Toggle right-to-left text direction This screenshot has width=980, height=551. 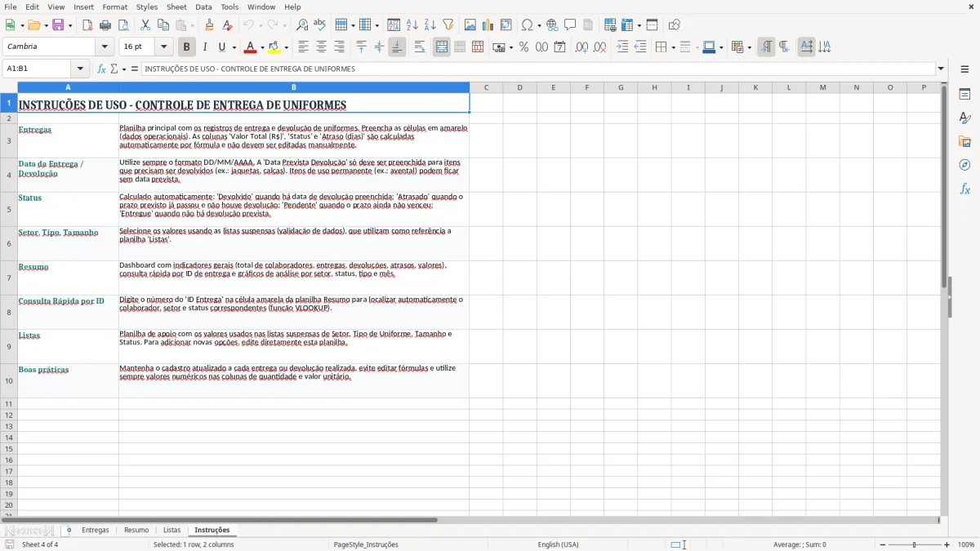click(x=784, y=47)
